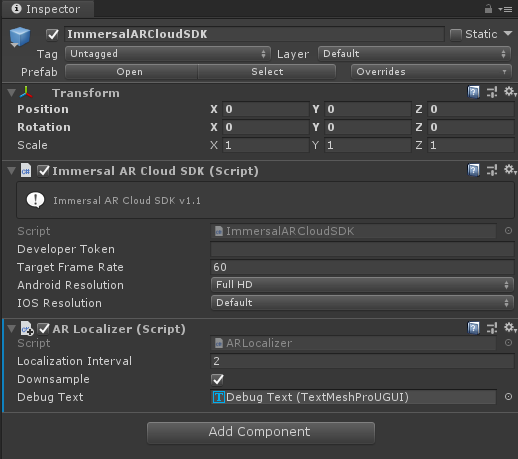Click Immersal AR Cloud SDK script icon
This screenshot has width=518, height=459.
click(x=26, y=170)
